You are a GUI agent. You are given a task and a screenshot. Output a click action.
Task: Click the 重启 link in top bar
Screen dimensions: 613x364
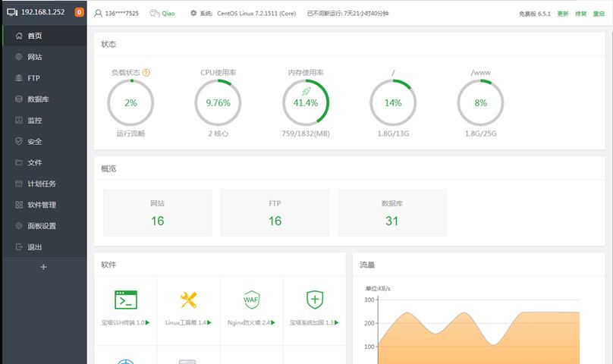click(x=599, y=14)
